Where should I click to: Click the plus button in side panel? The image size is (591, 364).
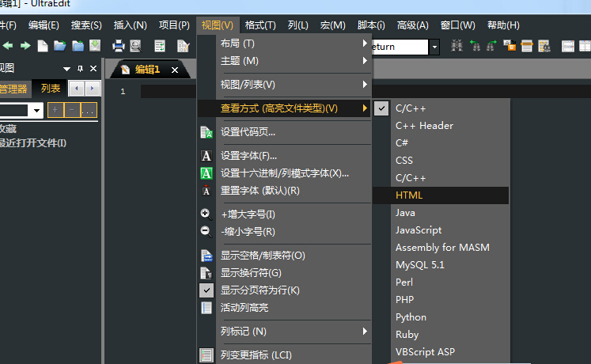(55, 111)
